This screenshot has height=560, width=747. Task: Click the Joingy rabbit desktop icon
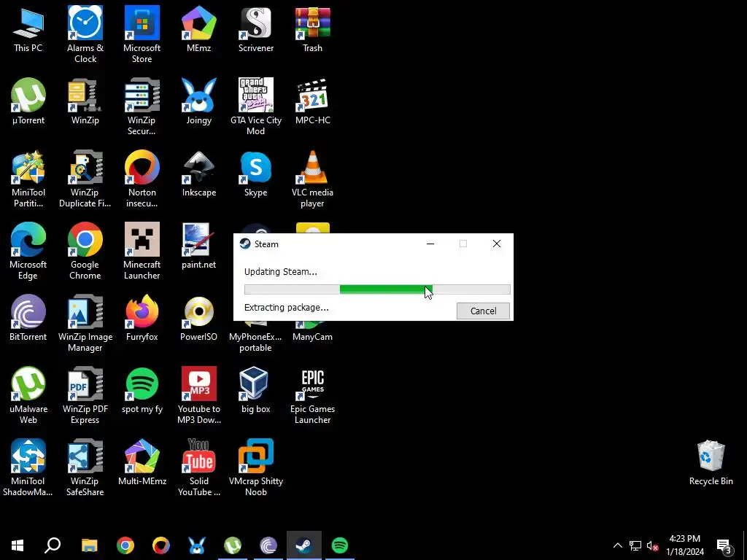tap(199, 101)
